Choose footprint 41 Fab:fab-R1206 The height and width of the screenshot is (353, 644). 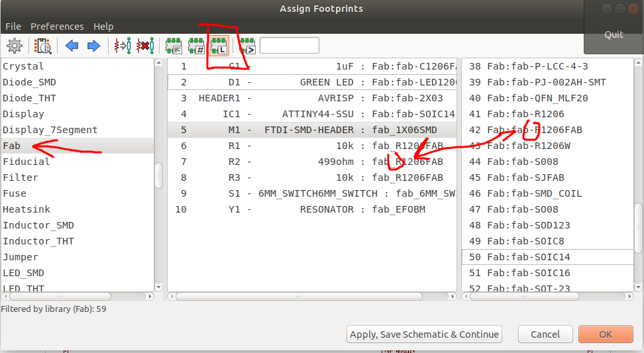tap(547, 114)
